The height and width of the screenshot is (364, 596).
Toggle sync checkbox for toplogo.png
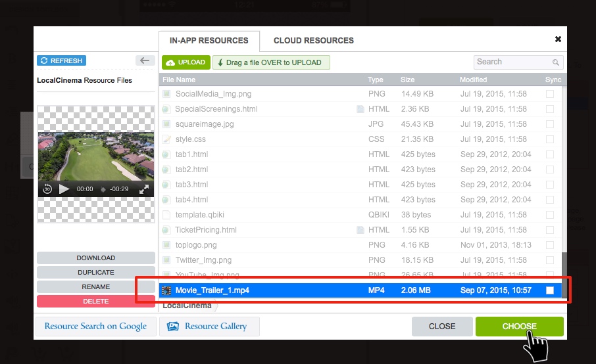click(x=550, y=245)
